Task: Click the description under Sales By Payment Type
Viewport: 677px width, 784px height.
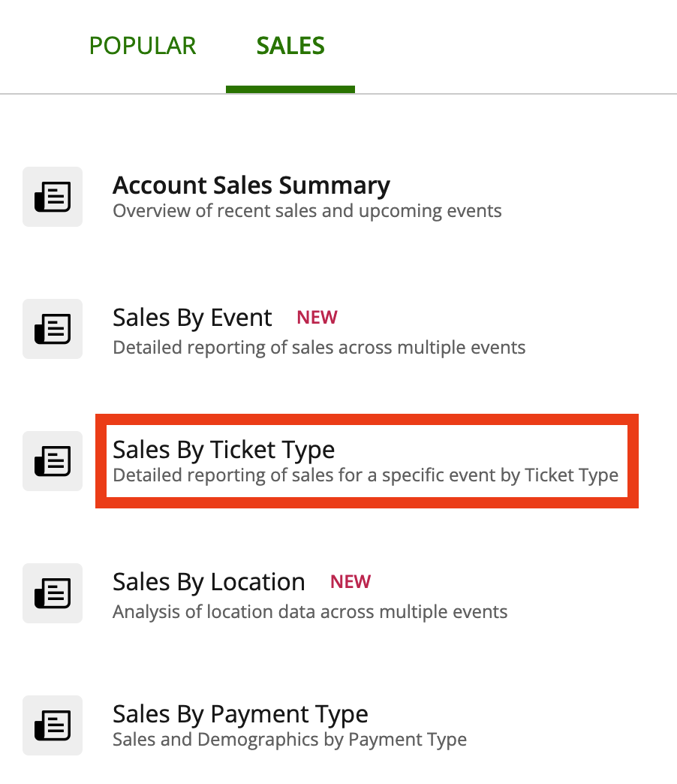Action: tap(289, 739)
